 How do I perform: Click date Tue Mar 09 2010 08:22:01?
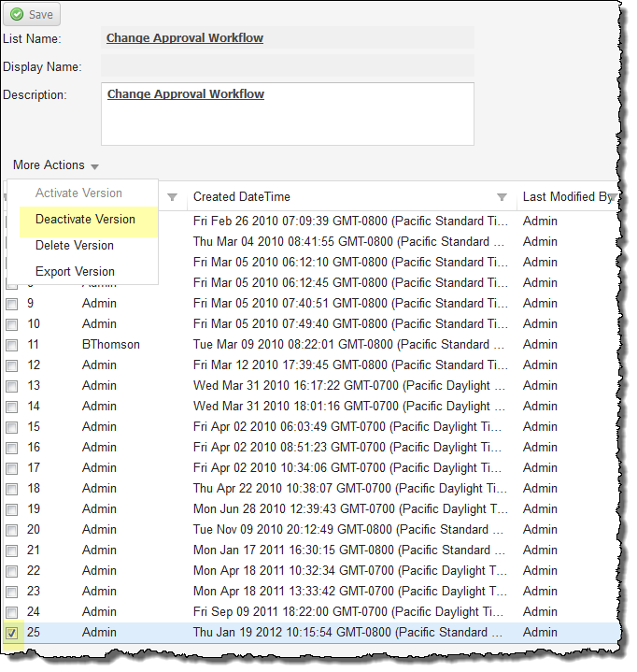point(348,345)
